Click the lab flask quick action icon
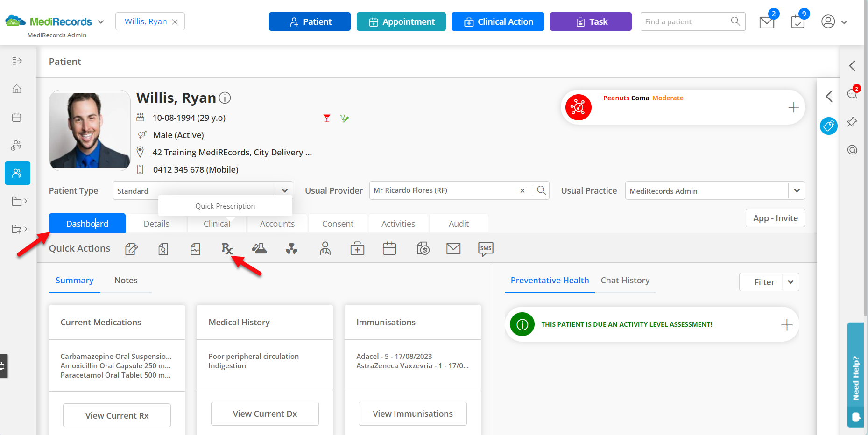This screenshot has height=435, width=868. tap(259, 249)
